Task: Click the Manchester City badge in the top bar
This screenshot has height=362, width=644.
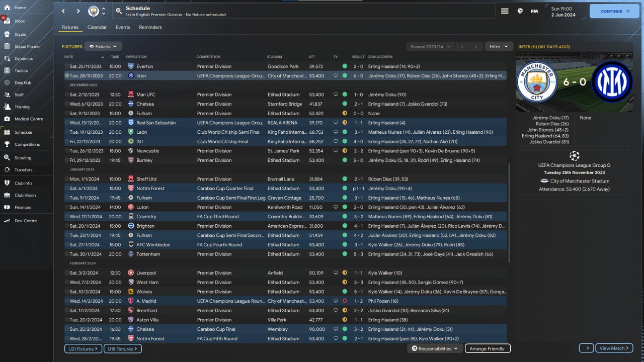Action: click(94, 11)
